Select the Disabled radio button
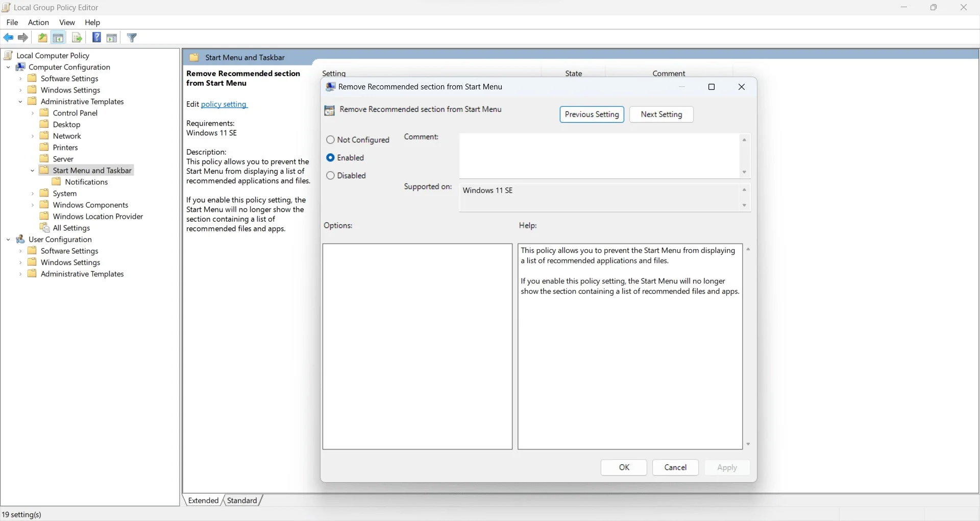Screen dimensions: 980x521 (330, 176)
